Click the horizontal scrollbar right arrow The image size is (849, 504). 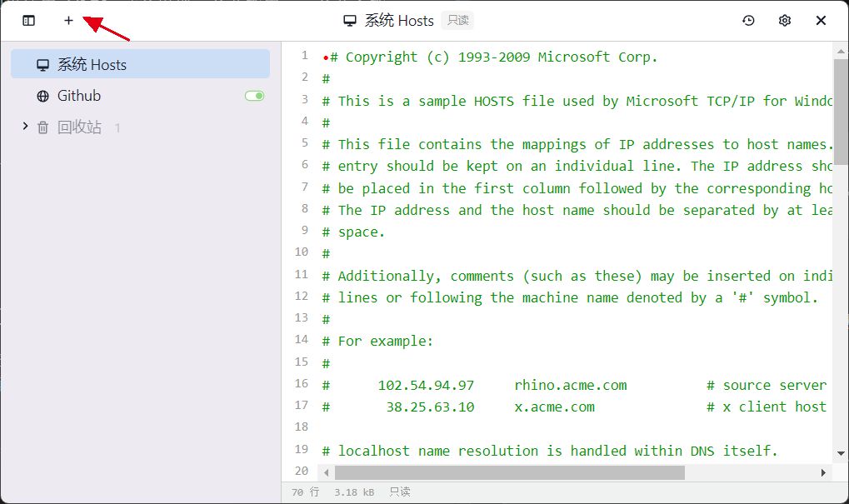pos(824,472)
